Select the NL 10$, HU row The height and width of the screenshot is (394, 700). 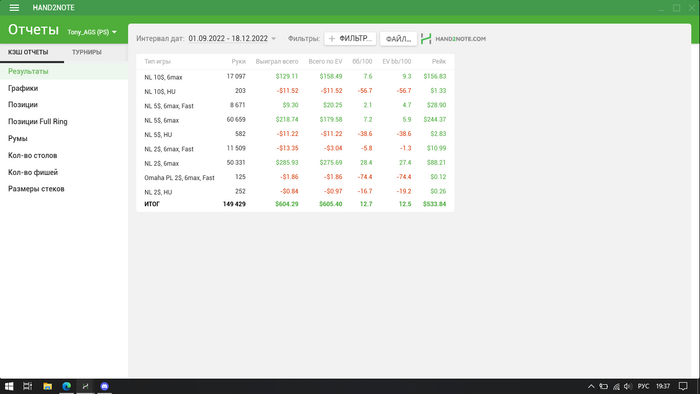pyautogui.click(x=295, y=91)
